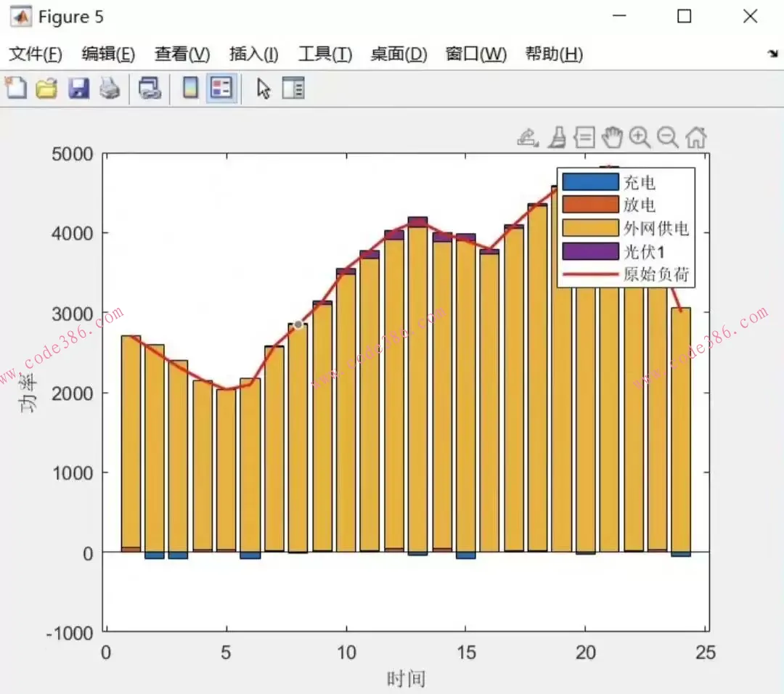784x694 pixels.
Task: Enable Data Tips tool above axes
Action: click(584, 137)
